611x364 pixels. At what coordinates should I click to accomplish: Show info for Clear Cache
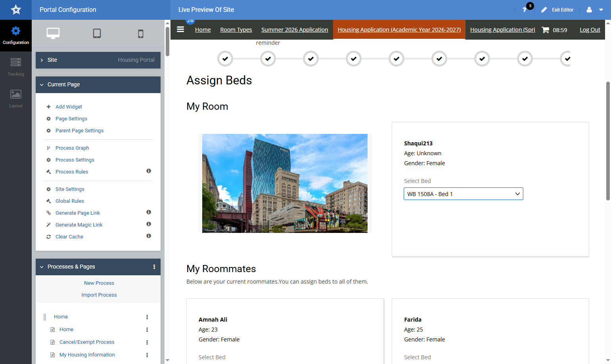coord(149,236)
